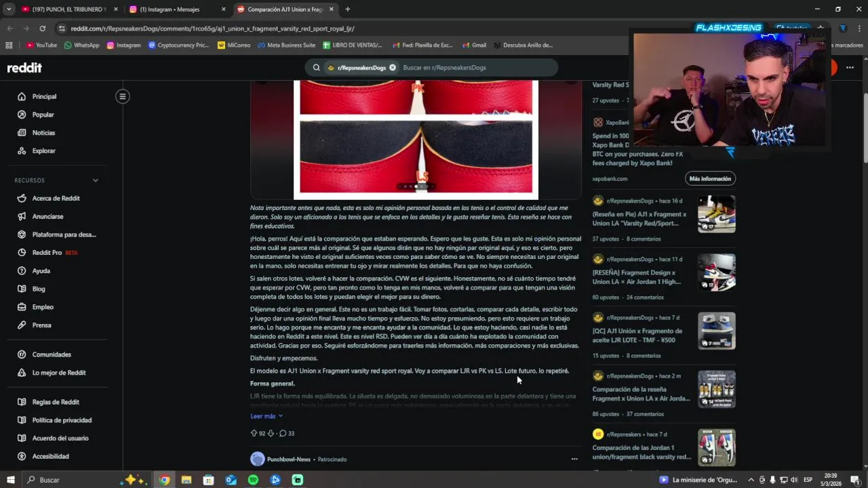Open Política de privacidad

pos(62,420)
